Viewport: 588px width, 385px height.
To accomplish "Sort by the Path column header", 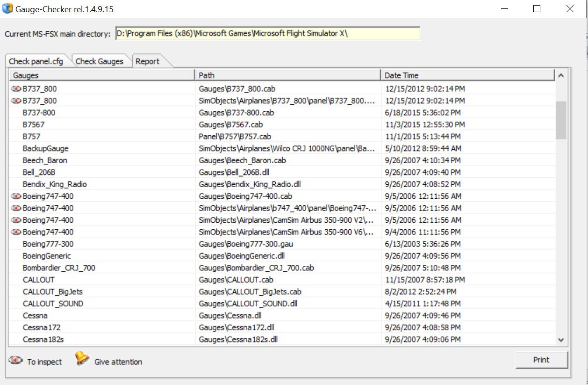I will point(288,75).
